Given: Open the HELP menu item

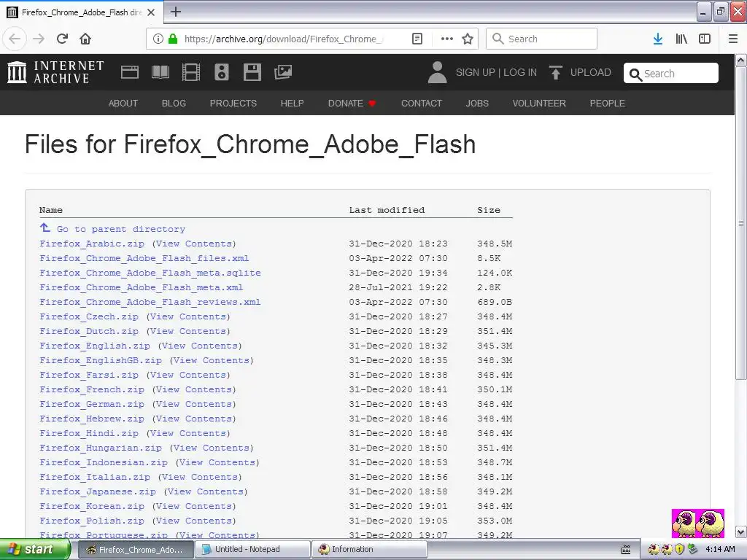Looking at the screenshot, I should (x=292, y=104).
